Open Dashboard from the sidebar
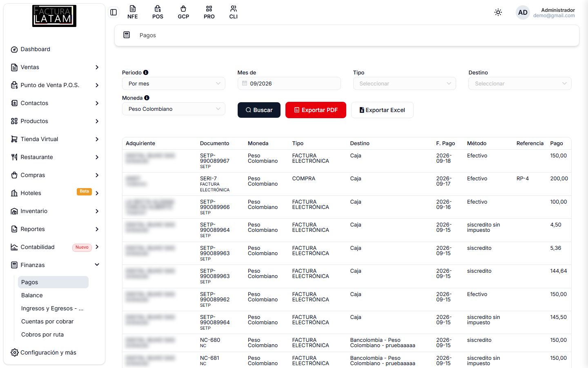The image size is (588, 368). (54, 49)
